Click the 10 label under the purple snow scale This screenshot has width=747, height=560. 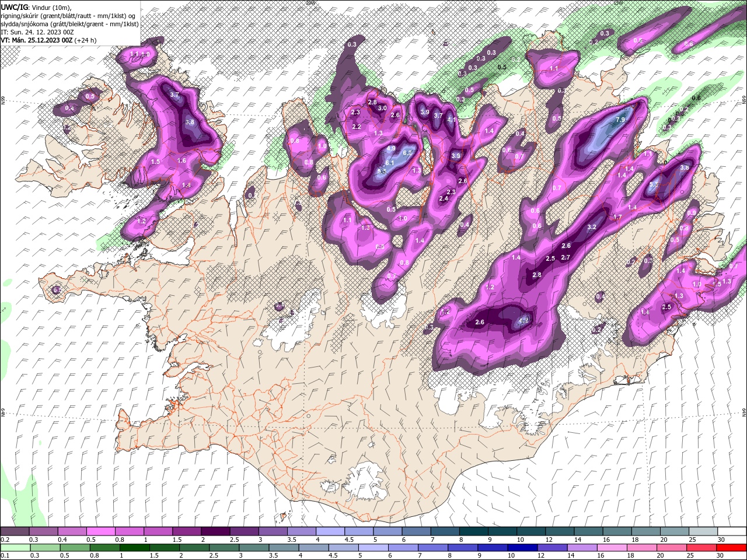(519, 540)
